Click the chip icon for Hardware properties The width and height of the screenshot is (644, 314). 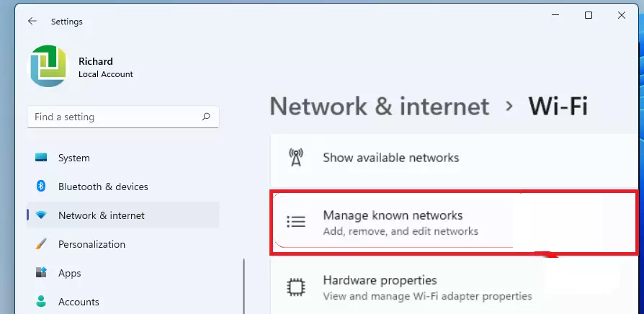[x=296, y=287]
